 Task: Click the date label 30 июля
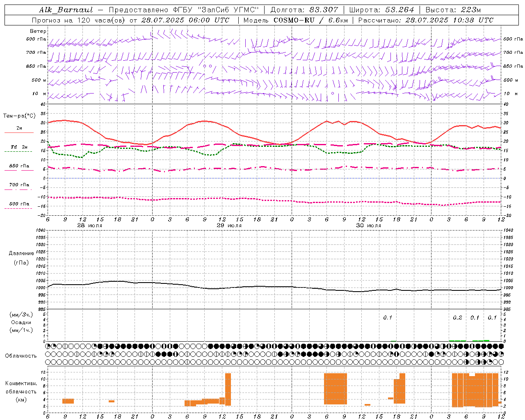pyautogui.click(x=369, y=226)
